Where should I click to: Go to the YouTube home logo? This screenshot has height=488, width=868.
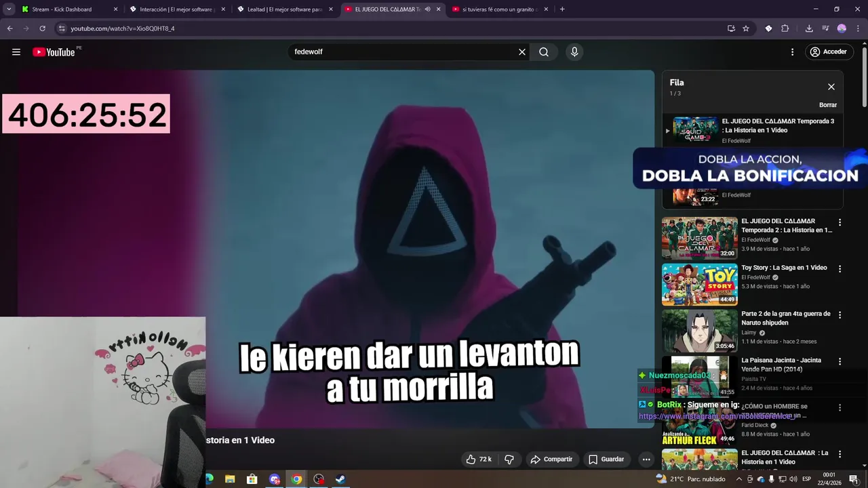(x=54, y=52)
